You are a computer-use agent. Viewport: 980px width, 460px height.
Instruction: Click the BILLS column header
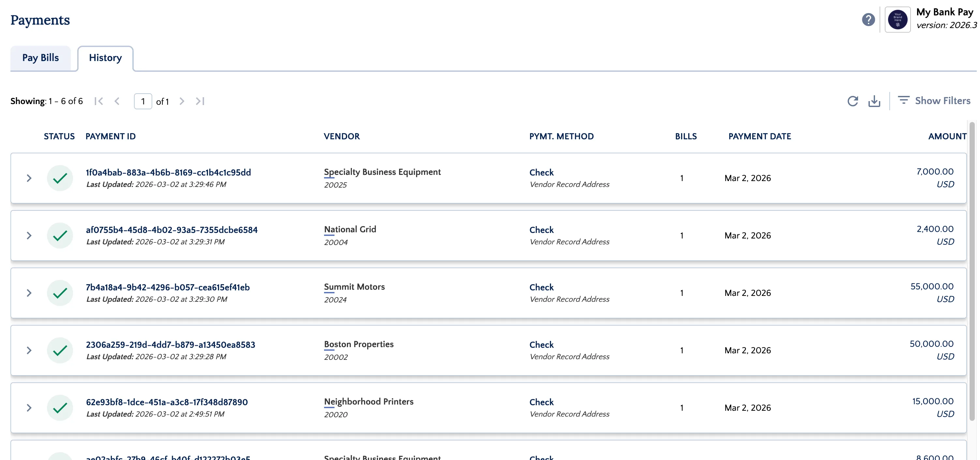point(686,136)
